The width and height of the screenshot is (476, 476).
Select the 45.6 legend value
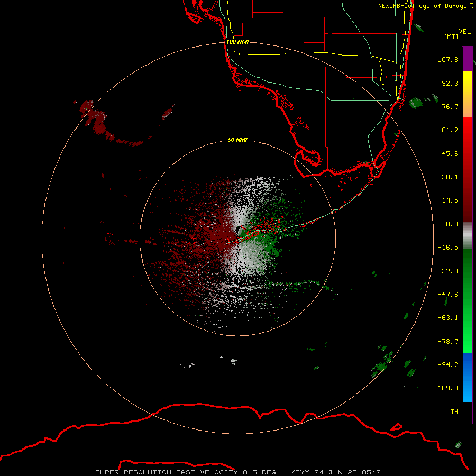(450, 153)
